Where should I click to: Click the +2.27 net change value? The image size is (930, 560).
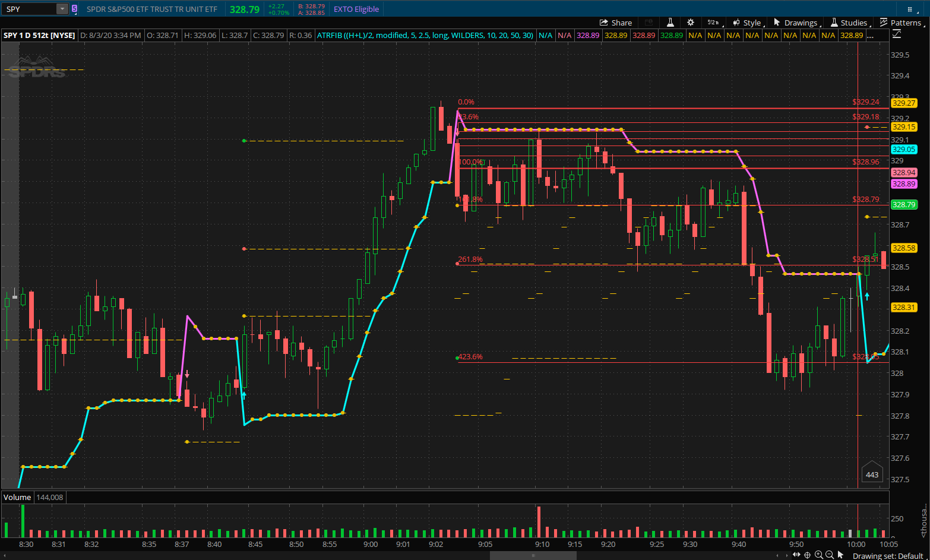click(x=277, y=6)
